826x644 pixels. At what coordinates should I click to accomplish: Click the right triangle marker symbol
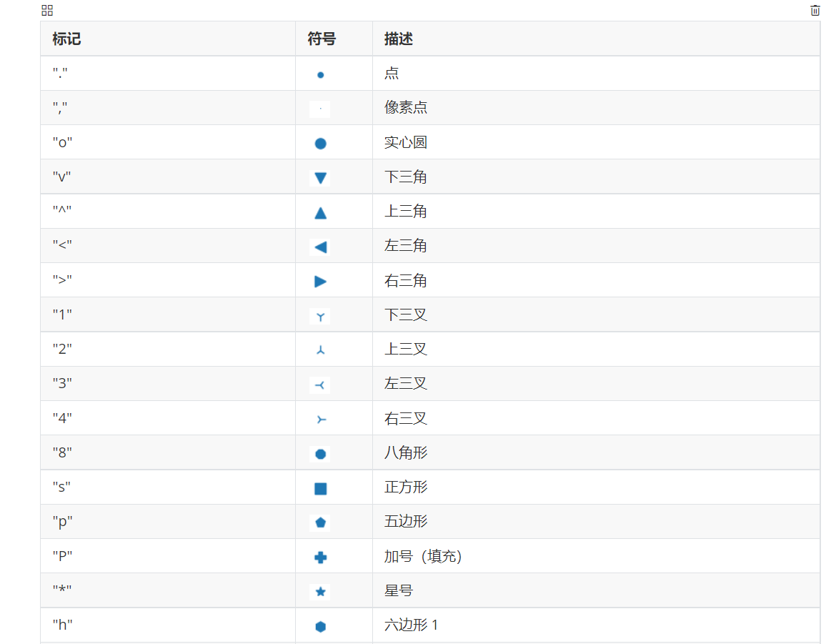click(x=319, y=280)
